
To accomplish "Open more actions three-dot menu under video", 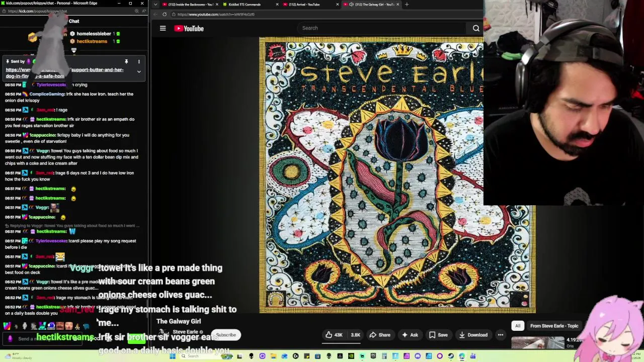I will (501, 335).
